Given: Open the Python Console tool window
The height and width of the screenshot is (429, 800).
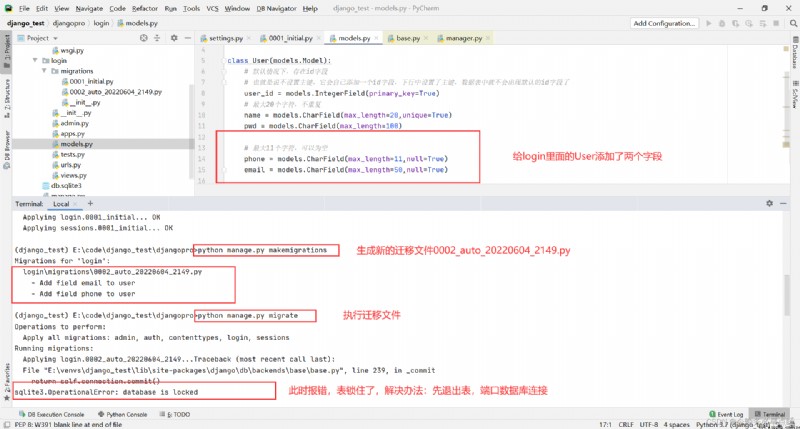Looking at the screenshot, I should [122, 414].
